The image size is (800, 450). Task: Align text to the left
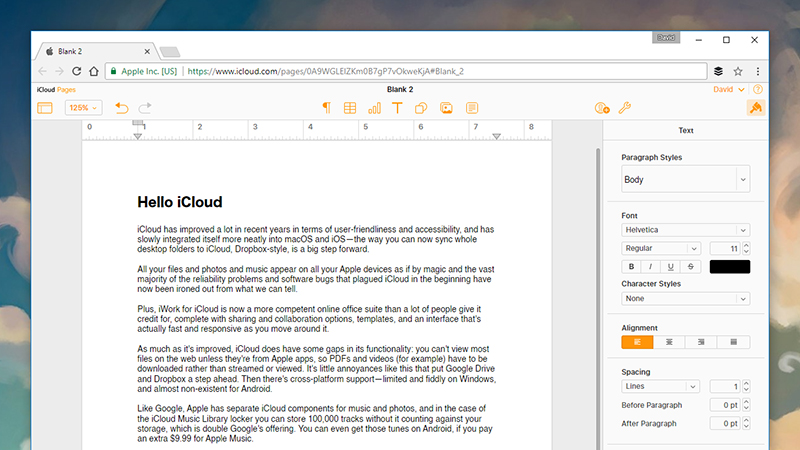pos(637,342)
